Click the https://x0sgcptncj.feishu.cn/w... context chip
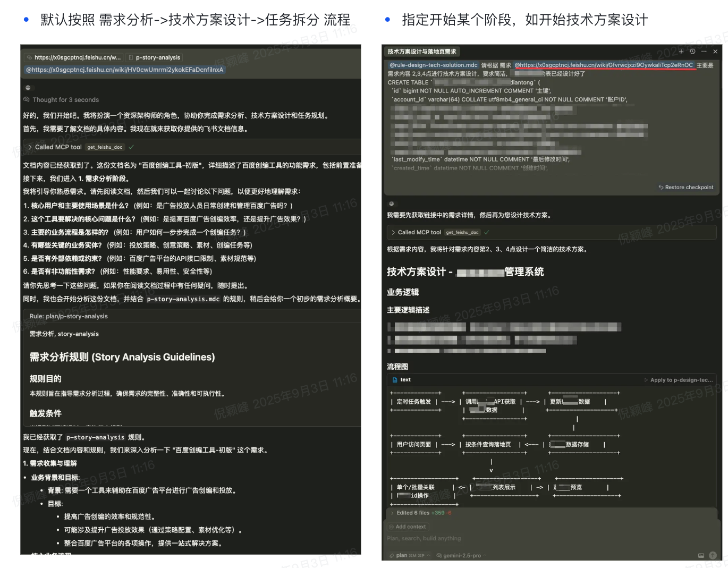Viewport: 728px width, 568px height. pos(74,57)
